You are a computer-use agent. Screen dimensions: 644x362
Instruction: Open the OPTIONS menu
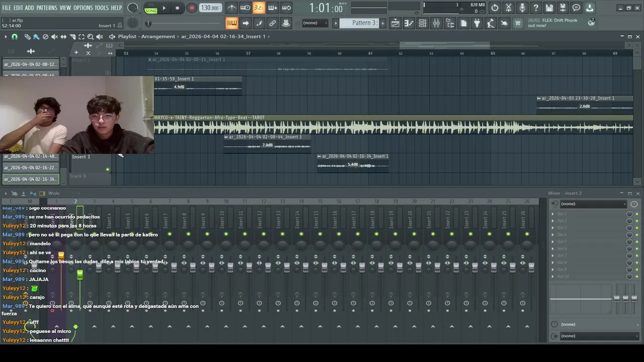coord(83,8)
